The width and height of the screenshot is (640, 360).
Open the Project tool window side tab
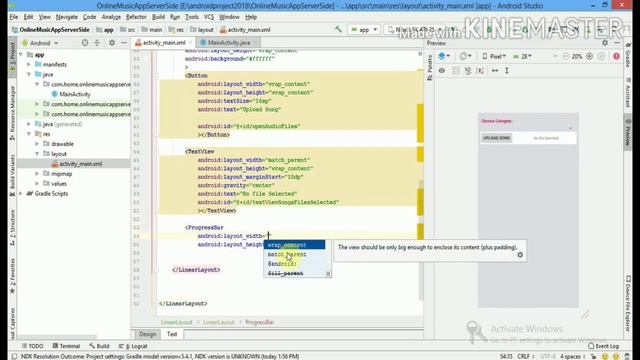point(12,57)
